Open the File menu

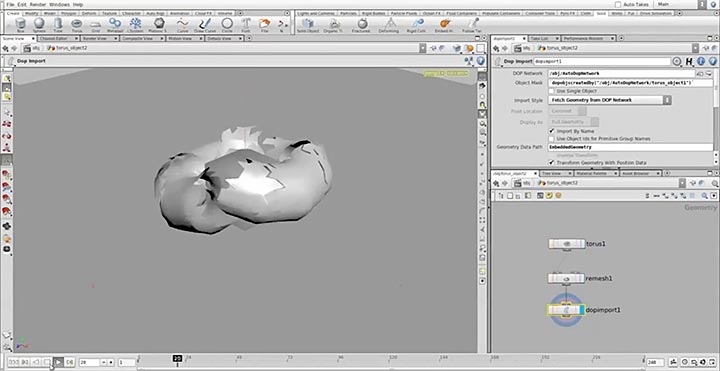click(11, 4)
